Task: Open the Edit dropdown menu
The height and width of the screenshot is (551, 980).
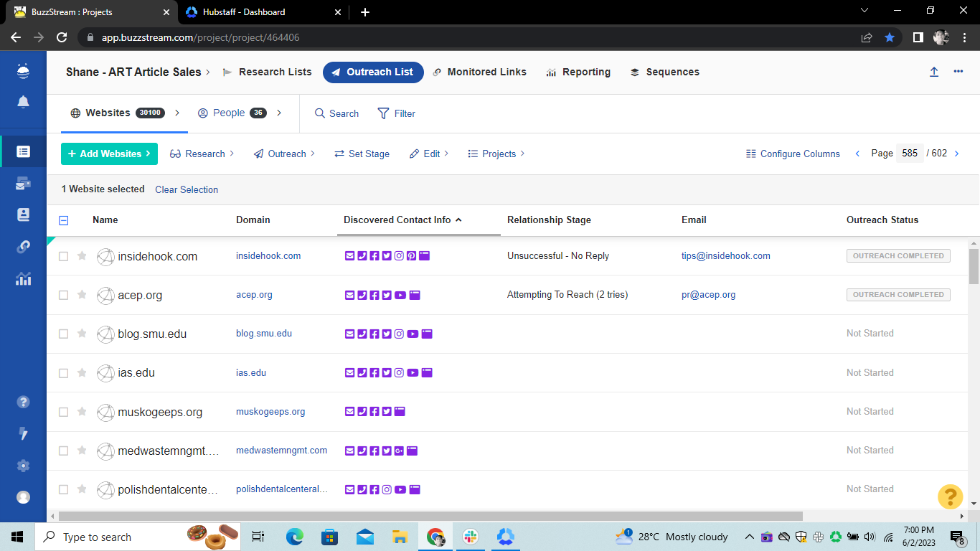Action: (429, 154)
